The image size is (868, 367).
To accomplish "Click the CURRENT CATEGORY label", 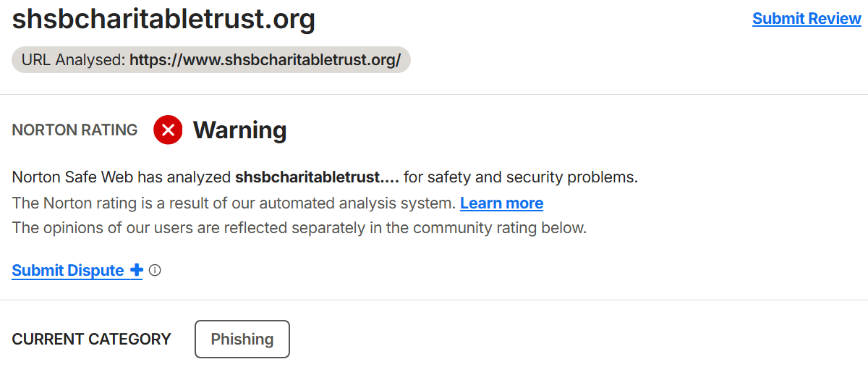I will [92, 339].
